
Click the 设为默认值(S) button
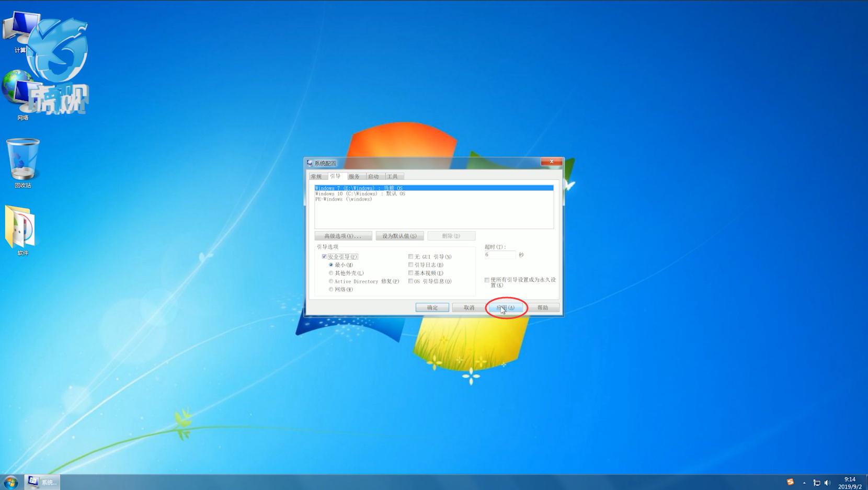coord(399,236)
